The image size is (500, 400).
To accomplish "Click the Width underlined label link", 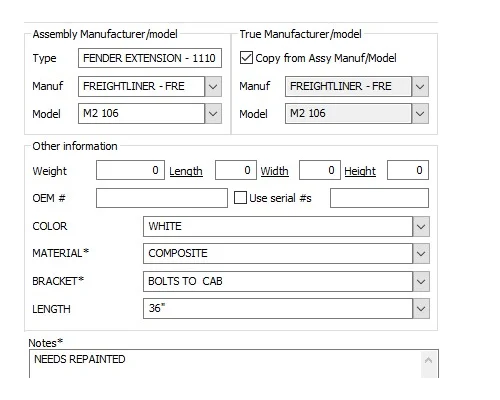I will tap(274, 171).
